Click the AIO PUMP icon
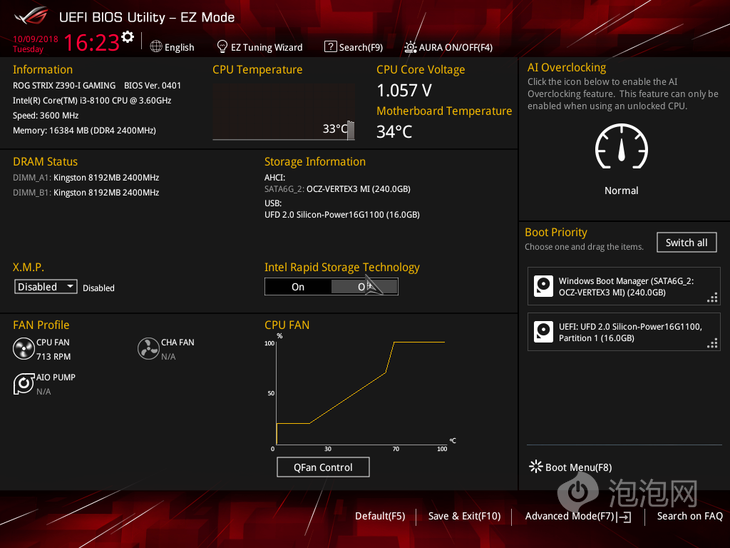Viewport: 730px width, 548px height. pyautogui.click(x=23, y=384)
